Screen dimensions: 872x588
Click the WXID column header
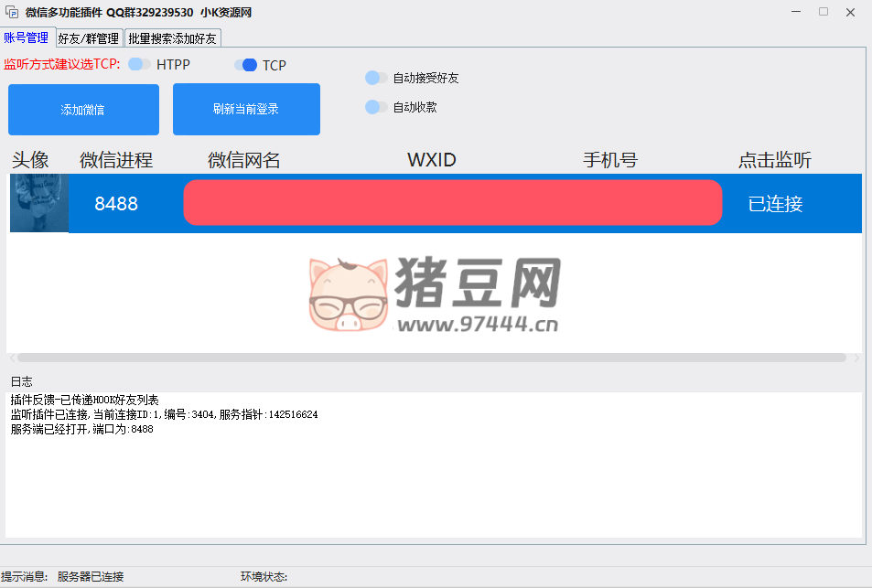click(x=431, y=160)
